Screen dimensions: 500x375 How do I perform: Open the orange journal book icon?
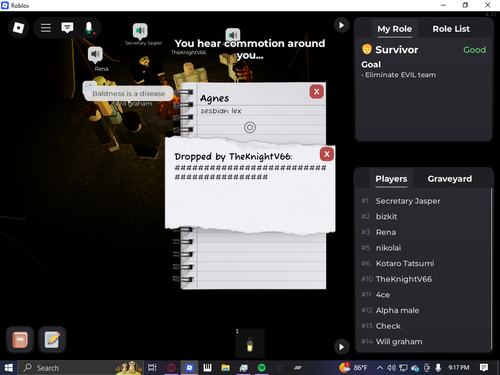coord(20,340)
